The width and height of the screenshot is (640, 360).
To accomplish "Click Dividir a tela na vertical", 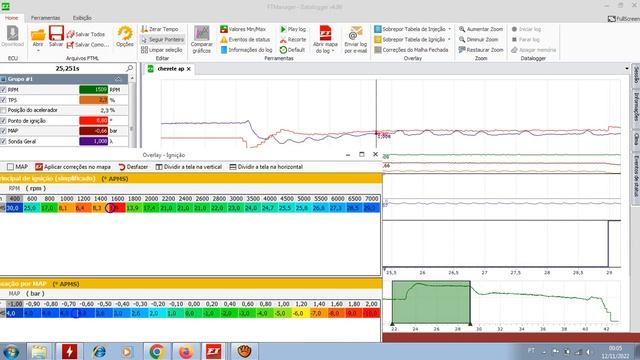I will pos(189,167).
